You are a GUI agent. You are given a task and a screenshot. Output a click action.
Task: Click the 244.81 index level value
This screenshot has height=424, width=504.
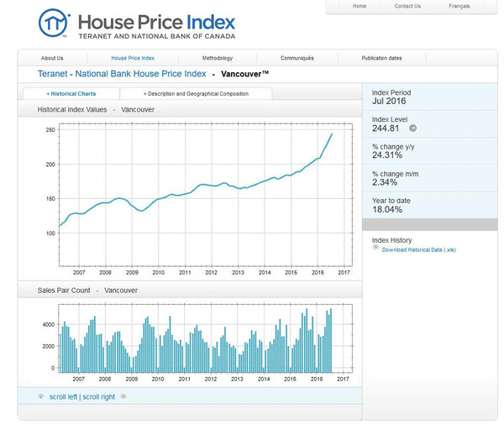[386, 128]
